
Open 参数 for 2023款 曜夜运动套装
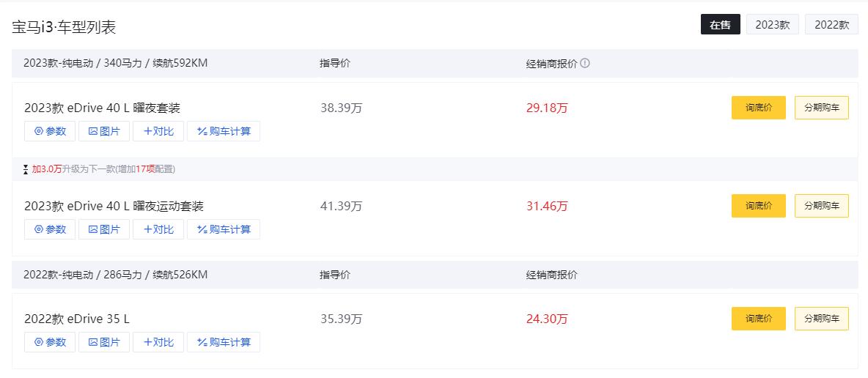pyautogui.click(x=50, y=229)
